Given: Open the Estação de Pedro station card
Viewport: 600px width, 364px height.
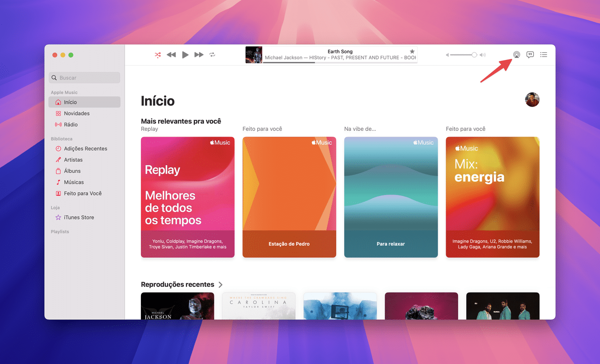Looking at the screenshot, I should pos(290,197).
